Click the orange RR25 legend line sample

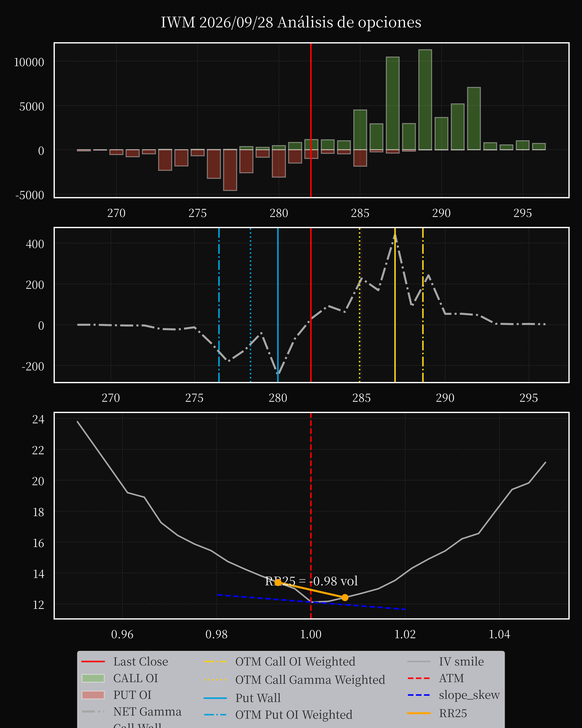point(419,713)
